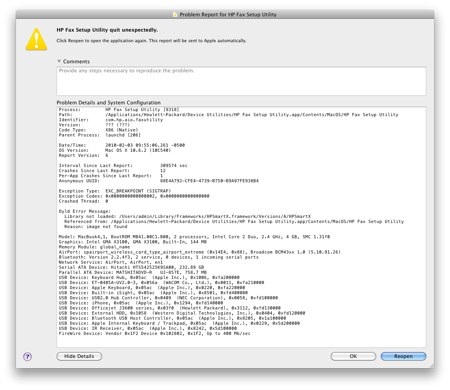Click the 'OS Version:' Mac OS X line
The width and height of the screenshot is (450, 390).
click(x=115, y=150)
